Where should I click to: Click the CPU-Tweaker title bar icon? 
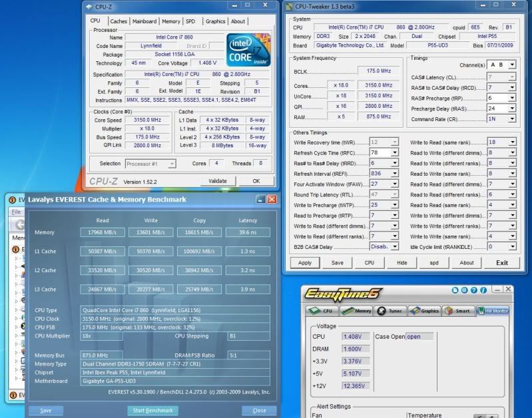(290, 7)
